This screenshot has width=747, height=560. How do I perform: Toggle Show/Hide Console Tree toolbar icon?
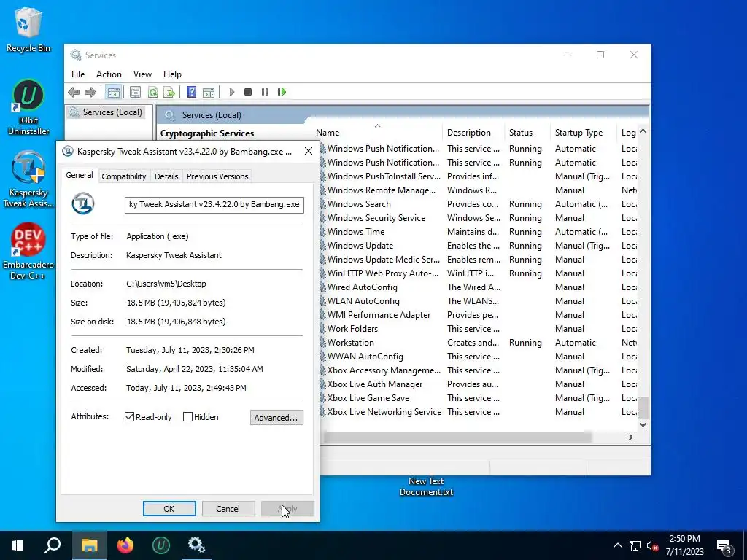[x=113, y=92]
